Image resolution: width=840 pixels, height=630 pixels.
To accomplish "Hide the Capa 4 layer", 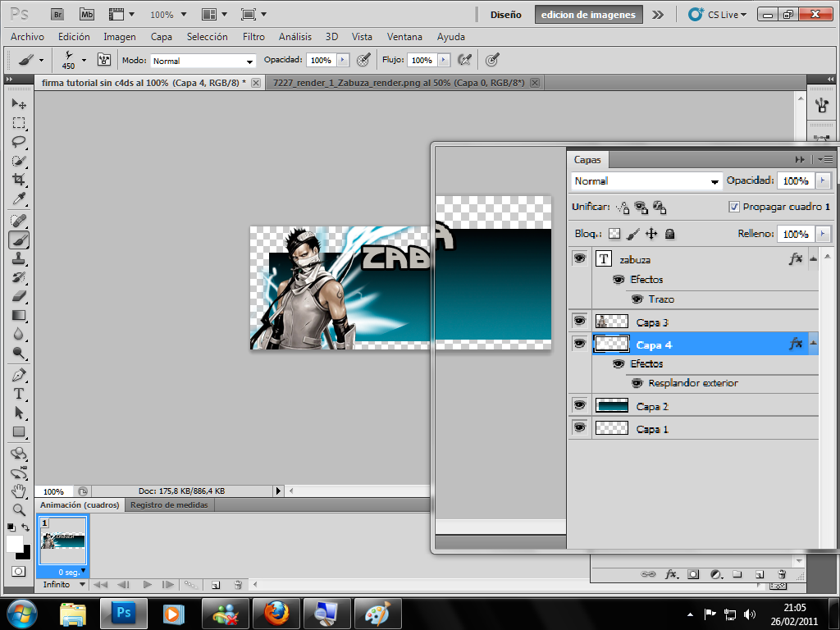I will [x=580, y=344].
